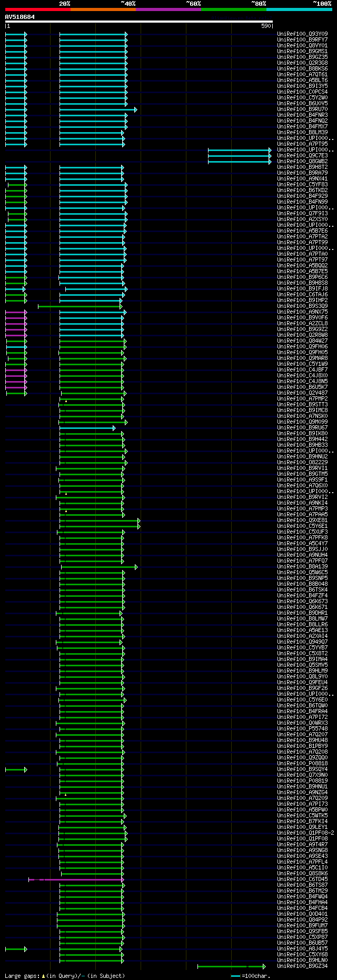Click label UniRef100_B9SQY4
Image resolution: width=337 pixels, height=980 pixels.
[302, 769]
